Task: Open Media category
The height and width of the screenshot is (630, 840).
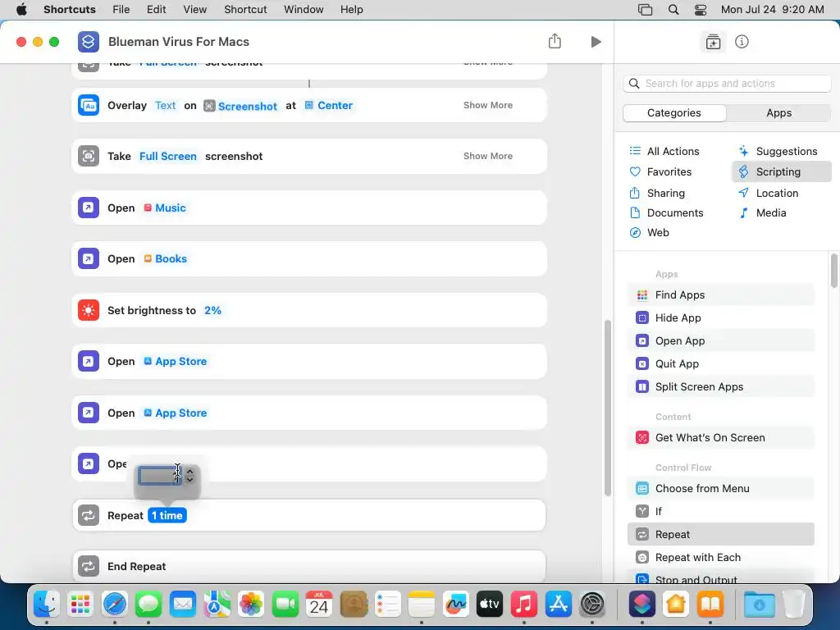Action: 762,212
